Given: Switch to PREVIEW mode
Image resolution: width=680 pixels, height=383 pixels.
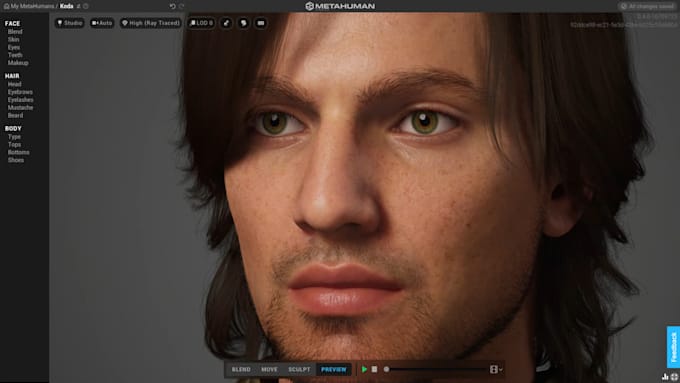Looking at the screenshot, I should 334,370.
